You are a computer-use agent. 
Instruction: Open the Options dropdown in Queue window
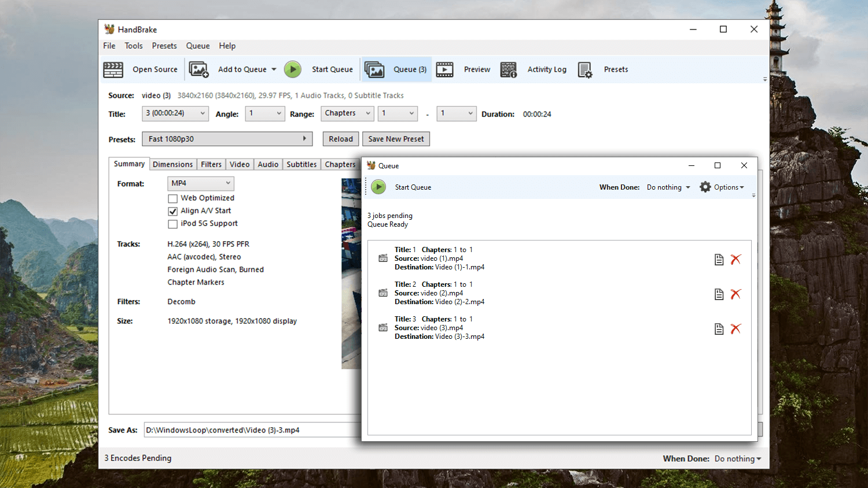[x=729, y=187]
